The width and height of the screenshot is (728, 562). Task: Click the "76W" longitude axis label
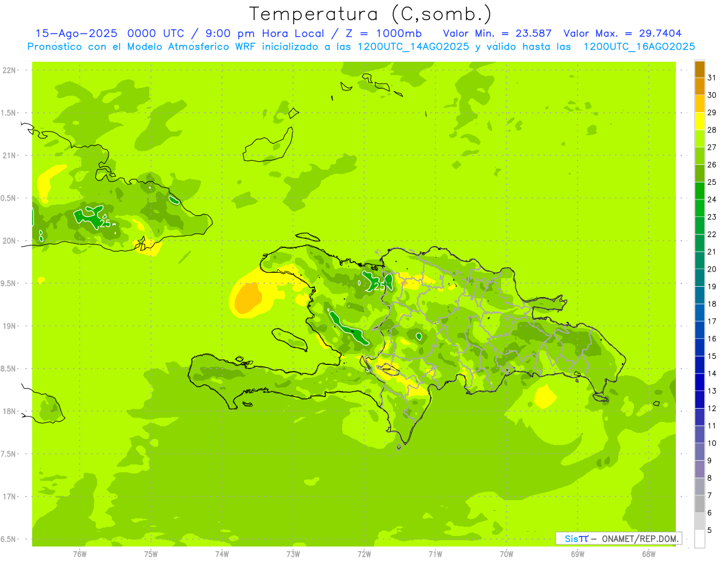79,554
